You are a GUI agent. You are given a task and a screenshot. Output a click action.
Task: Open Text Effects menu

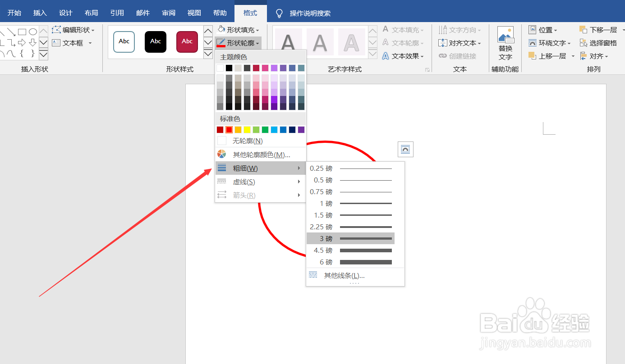[x=403, y=56]
